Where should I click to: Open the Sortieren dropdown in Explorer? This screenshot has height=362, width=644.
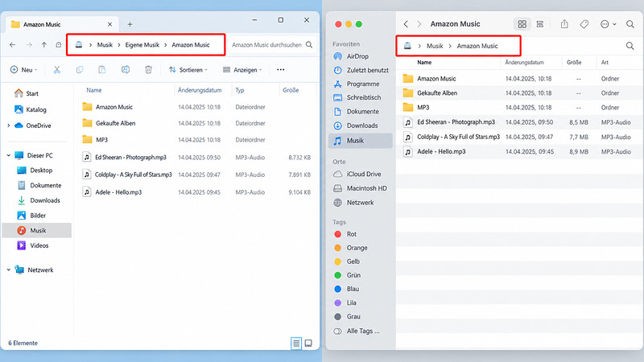coord(188,70)
